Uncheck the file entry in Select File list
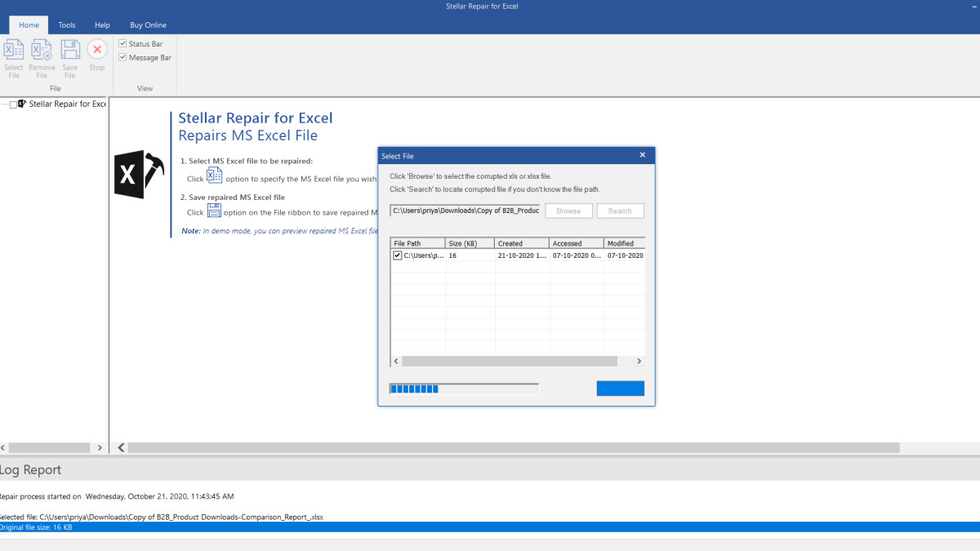 [x=397, y=255]
